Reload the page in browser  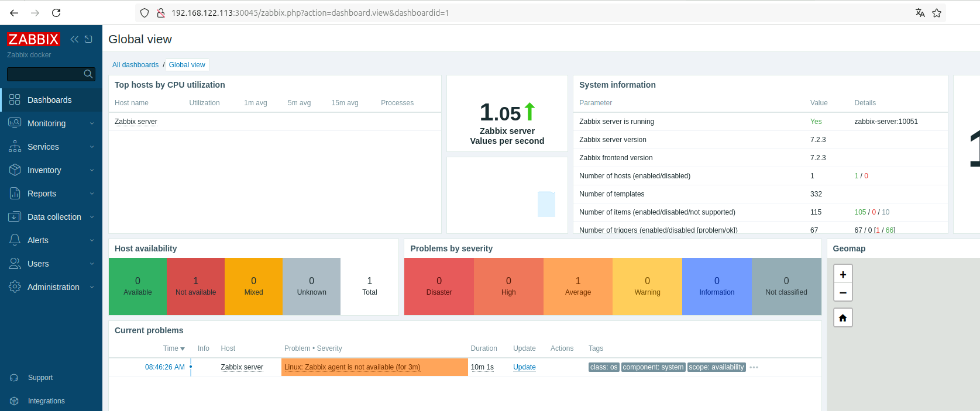coord(56,13)
